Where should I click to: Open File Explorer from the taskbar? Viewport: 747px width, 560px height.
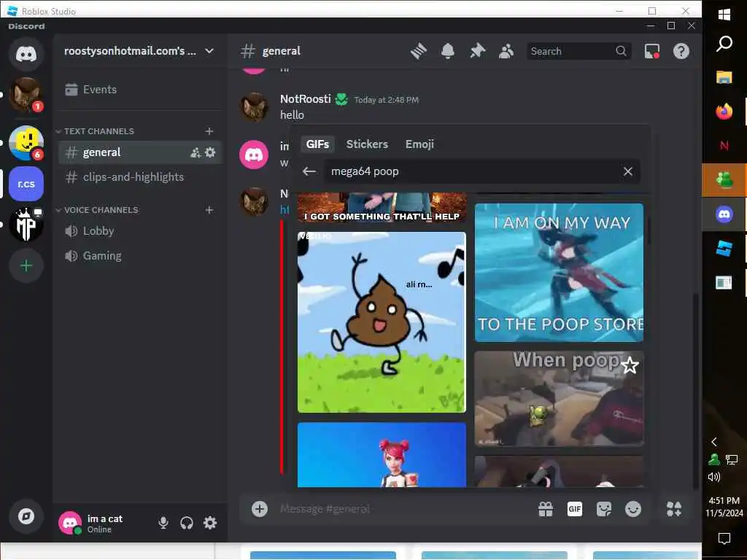click(x=724, y=77)
